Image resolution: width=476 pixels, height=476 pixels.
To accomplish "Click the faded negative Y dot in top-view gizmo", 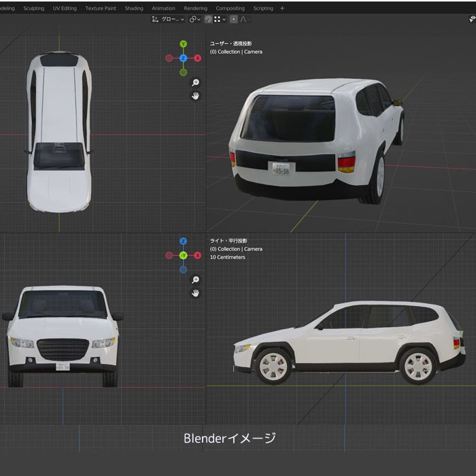I will tap(183, 72).
